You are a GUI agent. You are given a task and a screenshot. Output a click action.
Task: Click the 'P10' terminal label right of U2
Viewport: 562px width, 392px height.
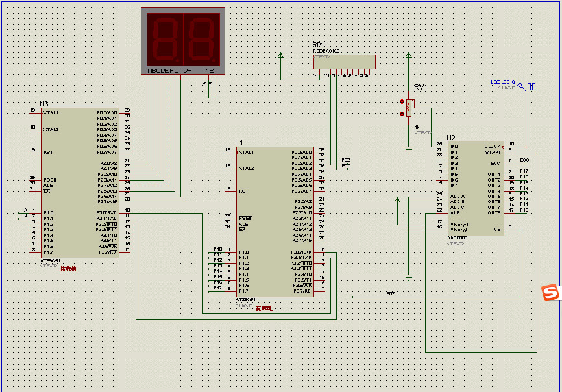click(x=524, y=210)
